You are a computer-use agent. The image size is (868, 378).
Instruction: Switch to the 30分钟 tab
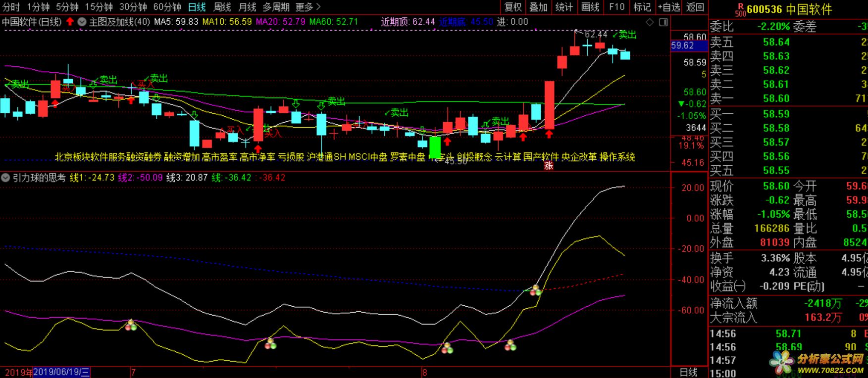pyautogui.click(x=133, y=7)
